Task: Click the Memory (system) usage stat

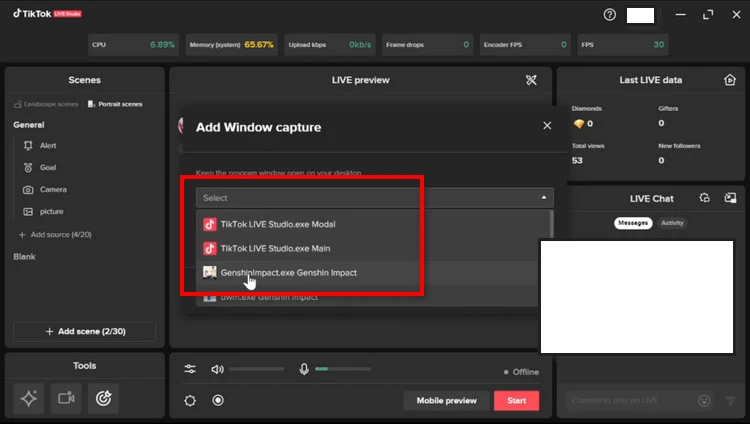Action: pyautogui.click(x=232, y=45)
